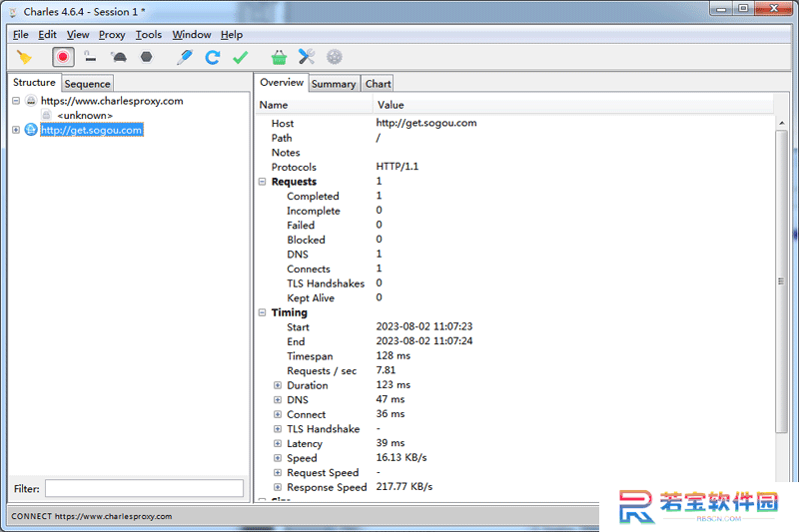Click the green basket purchase icon

point(279,57)
